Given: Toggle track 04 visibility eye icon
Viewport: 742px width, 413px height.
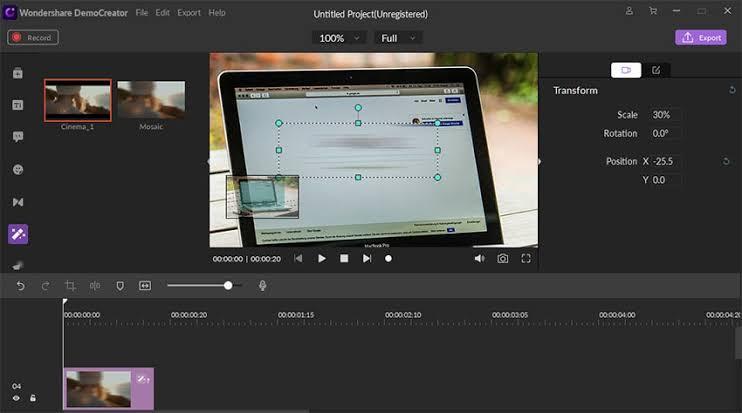Looking at the screenshot, I should pos(16,398).
